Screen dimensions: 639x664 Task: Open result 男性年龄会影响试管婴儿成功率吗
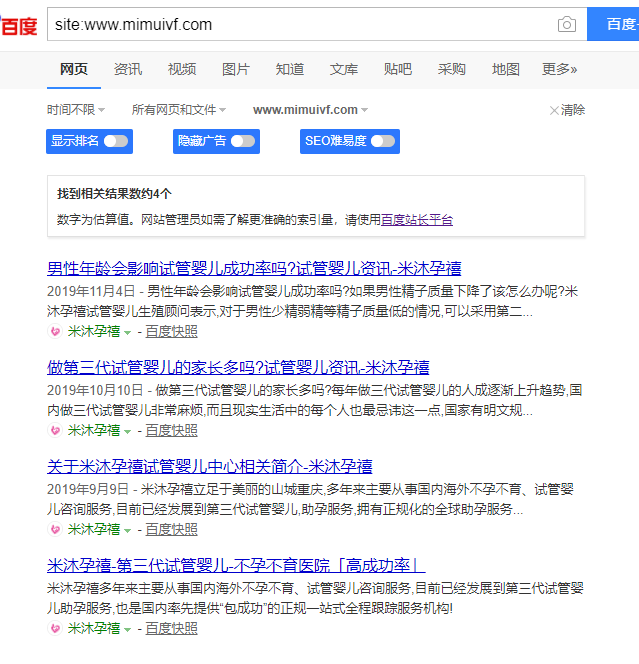[254, 268]
